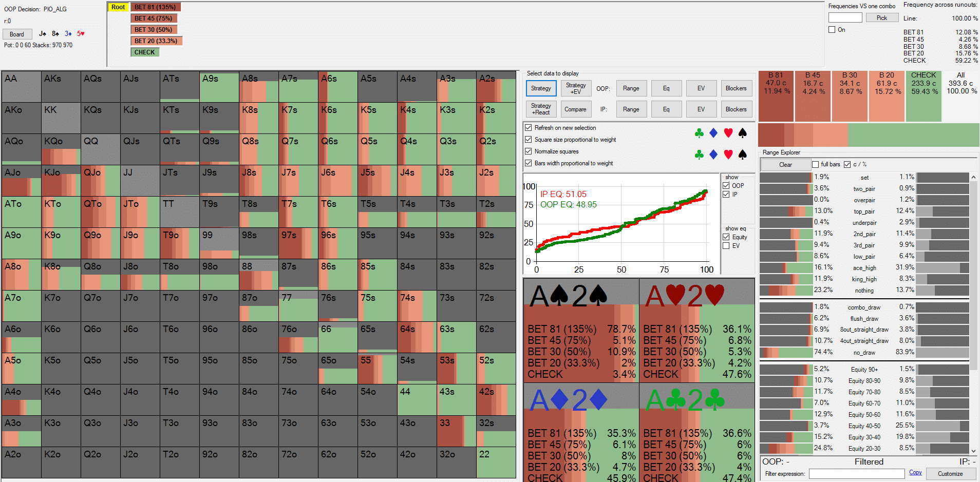980x482 pixels.
Task: Select the blue diamond icon in the lower suit row
Action: point(713,155)
